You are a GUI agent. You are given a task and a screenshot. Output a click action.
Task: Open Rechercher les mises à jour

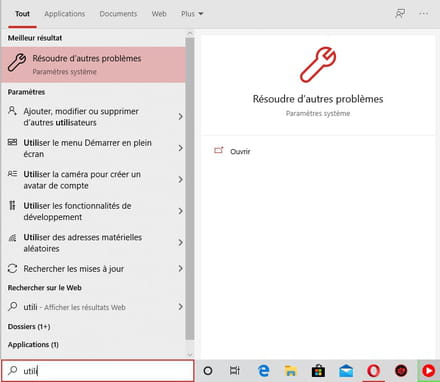coord(93,269)
